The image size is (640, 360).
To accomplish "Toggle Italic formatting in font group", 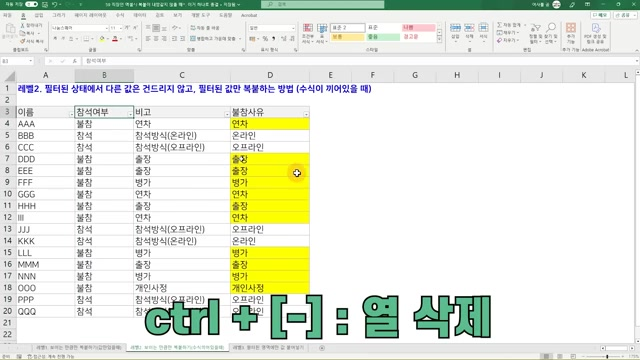I will tap(63, 39).
